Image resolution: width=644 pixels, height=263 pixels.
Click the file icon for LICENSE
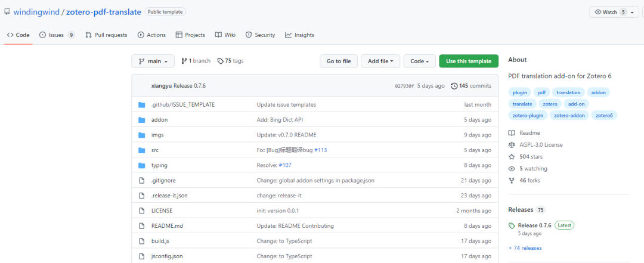(x=142, y=211)
